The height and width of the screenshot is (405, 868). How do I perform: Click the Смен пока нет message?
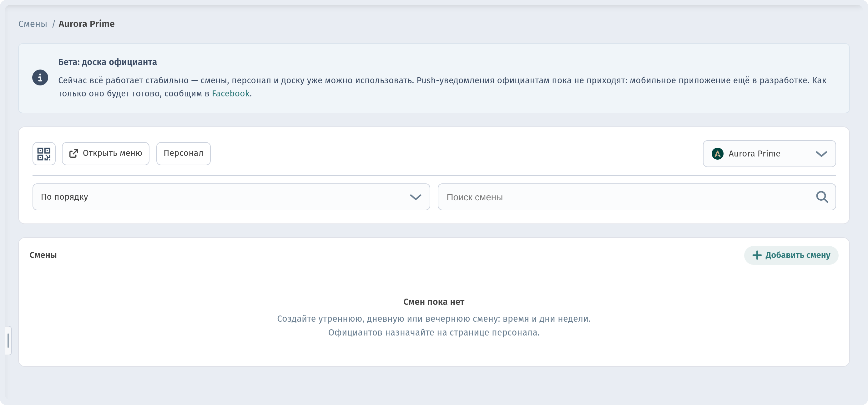pyautogui.click(x=434, y=302)
